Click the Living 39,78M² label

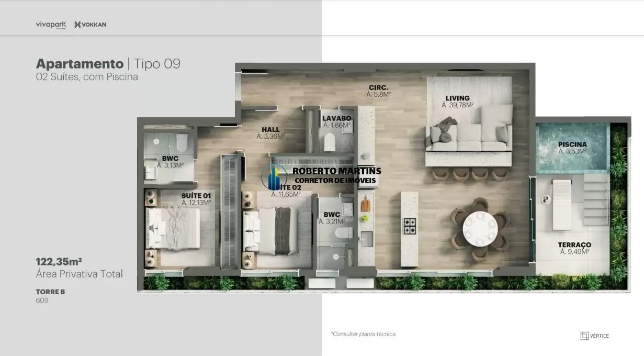click(x=457, y=101)
